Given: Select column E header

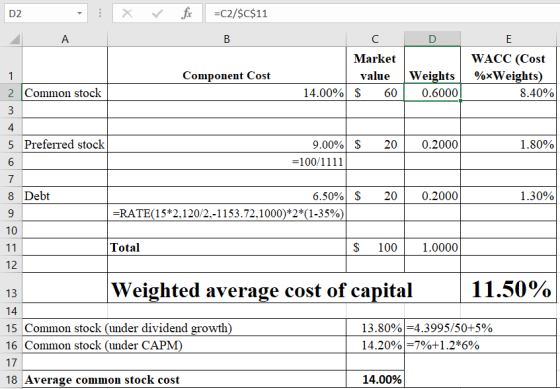Looking at the screenshot, I should [x=509, y=39].
